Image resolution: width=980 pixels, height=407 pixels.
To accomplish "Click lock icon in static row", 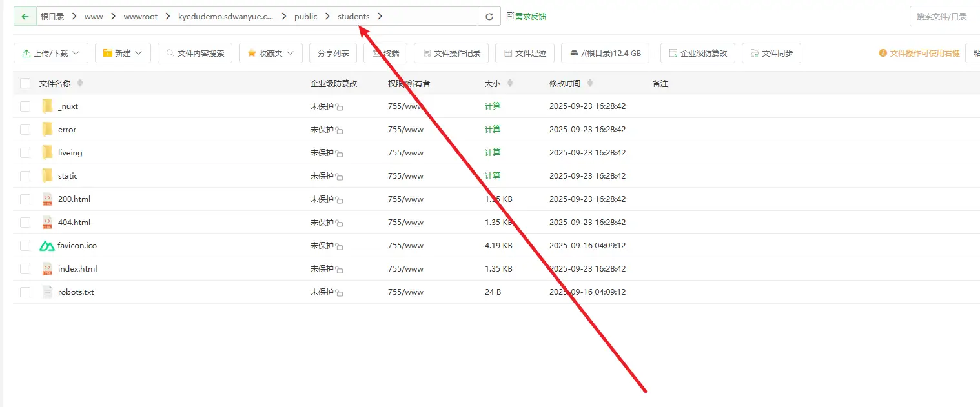I will (x=339, y=177).
